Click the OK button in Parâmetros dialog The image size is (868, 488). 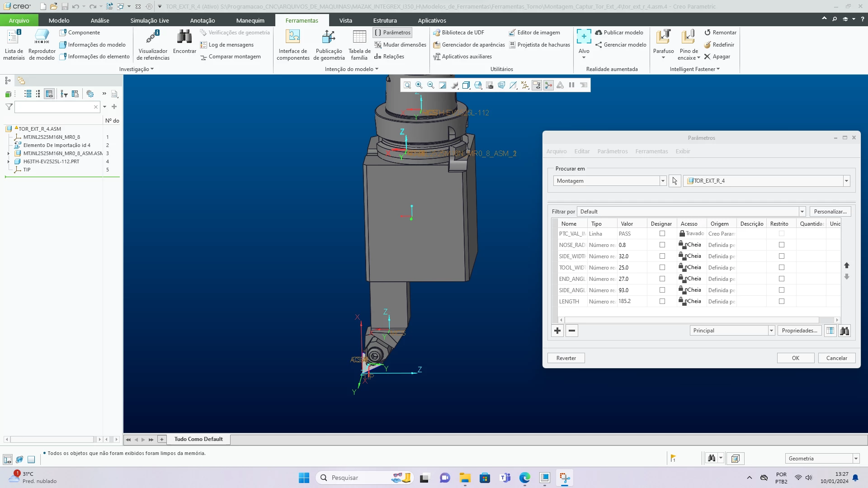(795, 358)
